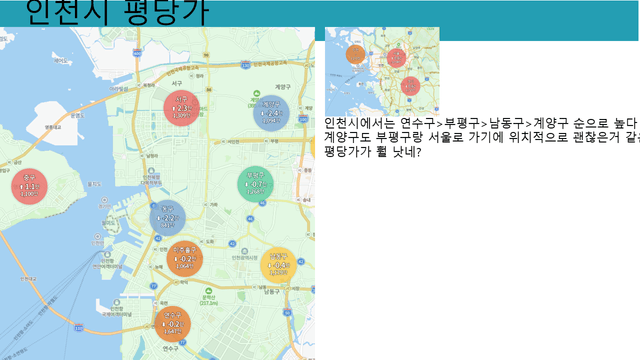Screen dimensions: 640x360
Task: Click the red 서구 price bubble
Action: (182, 109)
